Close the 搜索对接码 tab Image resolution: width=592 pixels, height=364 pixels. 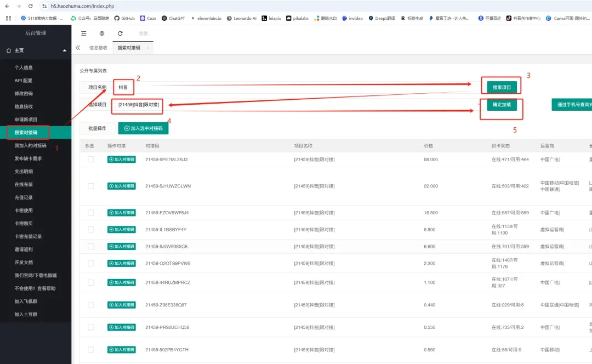147,48
